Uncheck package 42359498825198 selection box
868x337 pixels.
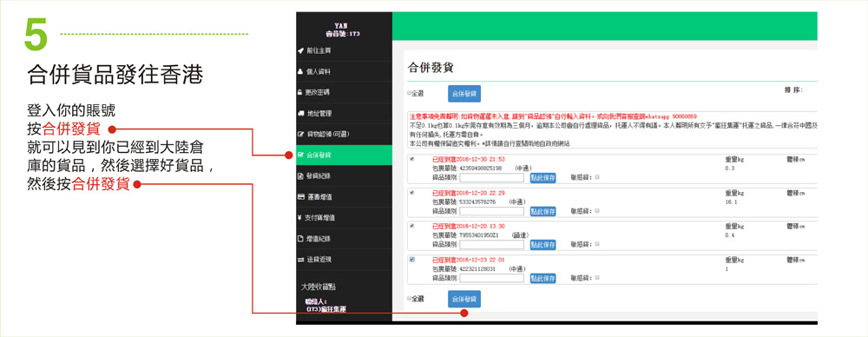coord(411,159)
